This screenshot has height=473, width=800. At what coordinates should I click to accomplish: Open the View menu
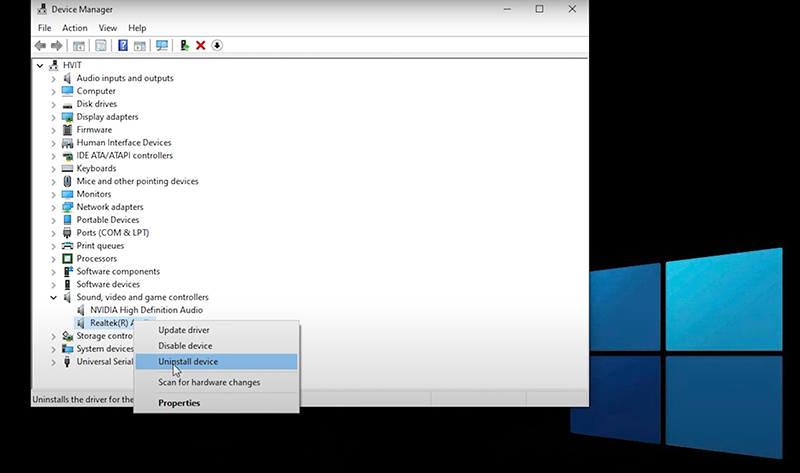(107, 28)
